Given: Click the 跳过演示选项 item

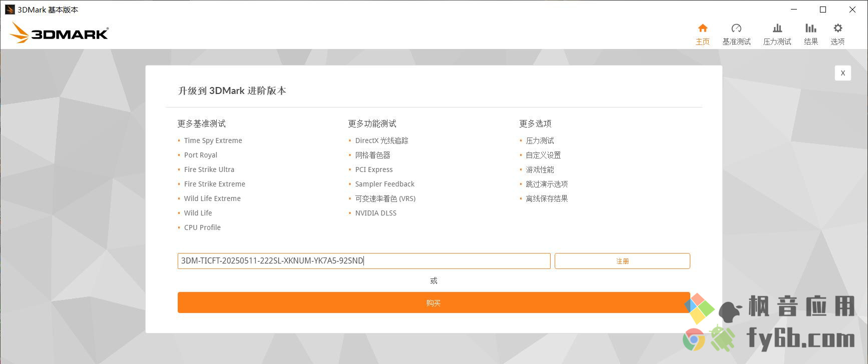Looking at the screenshot, I should tap(547, 184).
